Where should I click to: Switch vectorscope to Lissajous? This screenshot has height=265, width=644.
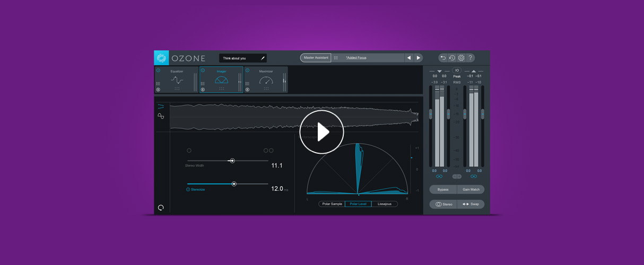[385, 204]
